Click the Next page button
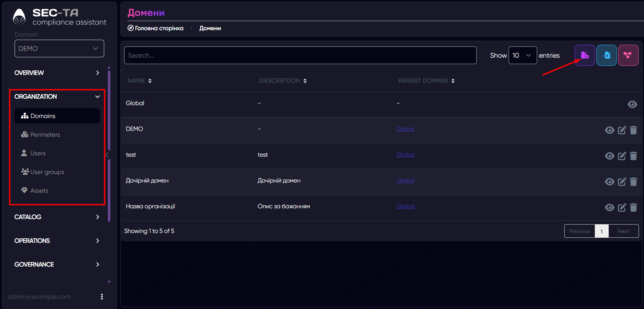The image size is (644, 309). [623, 231]
